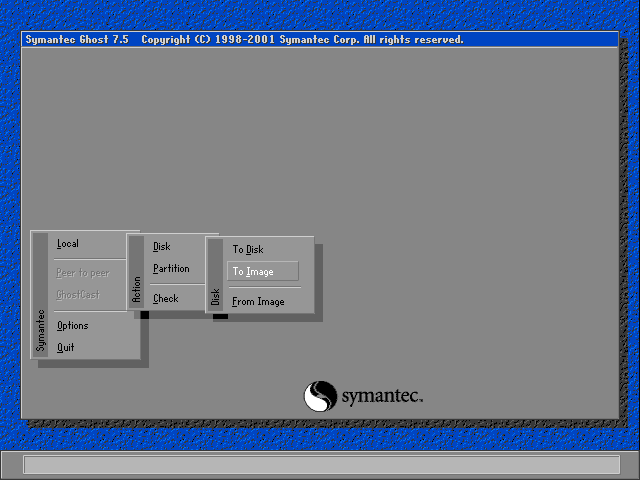The image size is (640, 480).
Task: Select Disk in the Action submenu
Action: pos(162,247)
